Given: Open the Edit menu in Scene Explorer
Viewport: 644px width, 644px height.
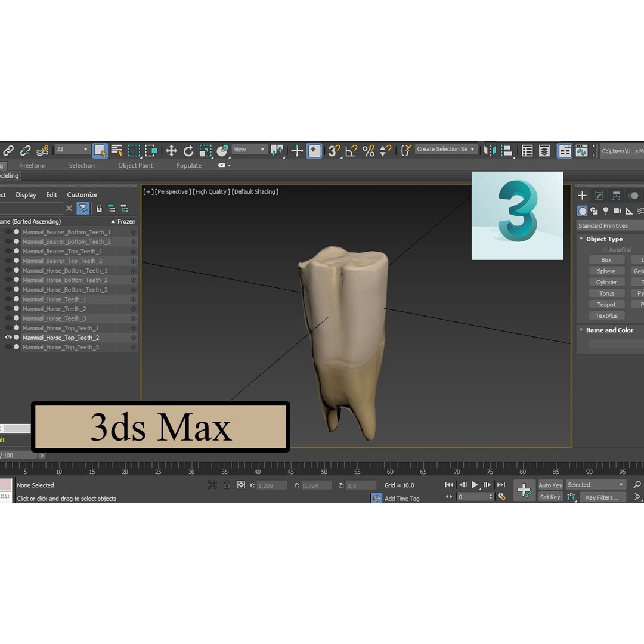Looking at the screenshot, I should 51,194.
